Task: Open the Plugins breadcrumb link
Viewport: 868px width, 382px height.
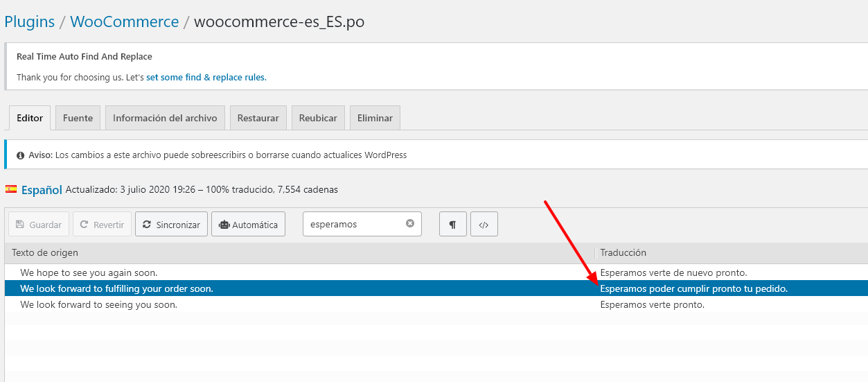Action: 29,21
